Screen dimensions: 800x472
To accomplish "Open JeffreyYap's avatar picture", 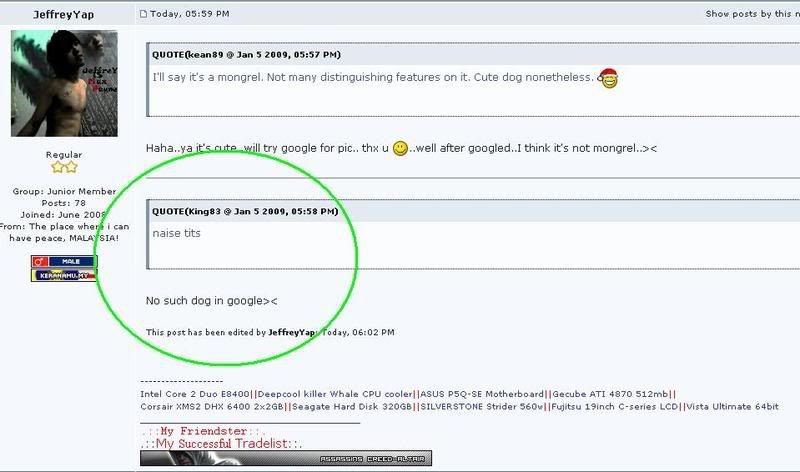I will (x=64, y=83).
